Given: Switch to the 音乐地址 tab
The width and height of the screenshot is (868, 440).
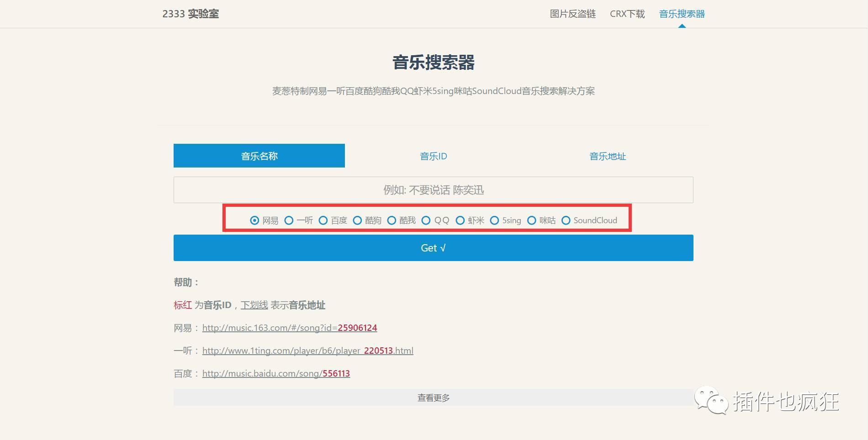Looking at the screenshot, I should 608,156.
